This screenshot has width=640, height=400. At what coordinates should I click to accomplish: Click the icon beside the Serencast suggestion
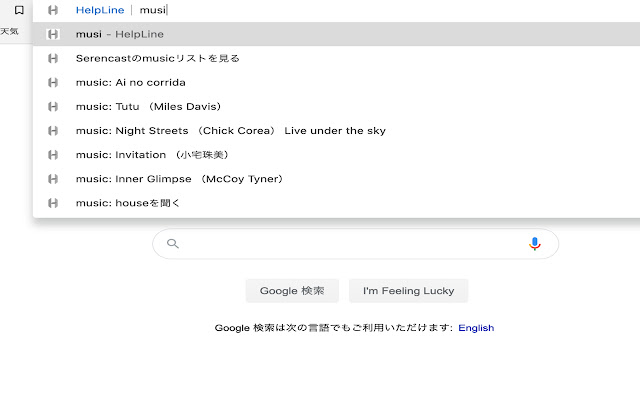(x=53, y=58)
